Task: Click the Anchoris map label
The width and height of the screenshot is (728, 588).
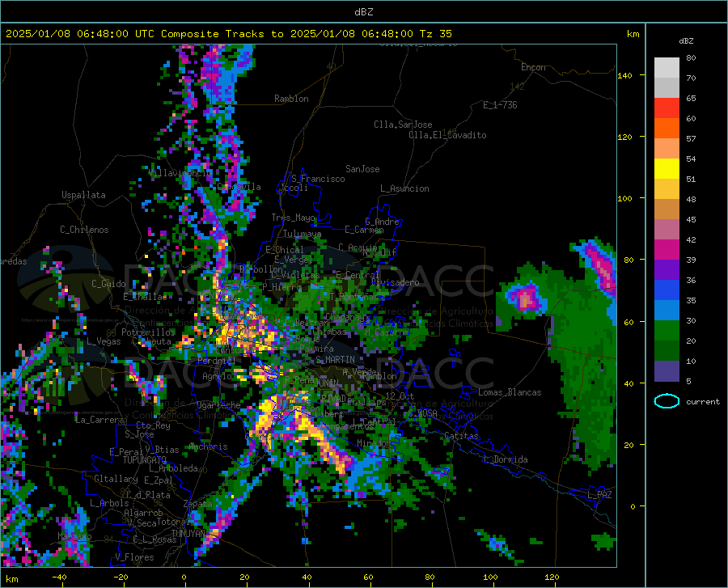Action: point(208,446)
